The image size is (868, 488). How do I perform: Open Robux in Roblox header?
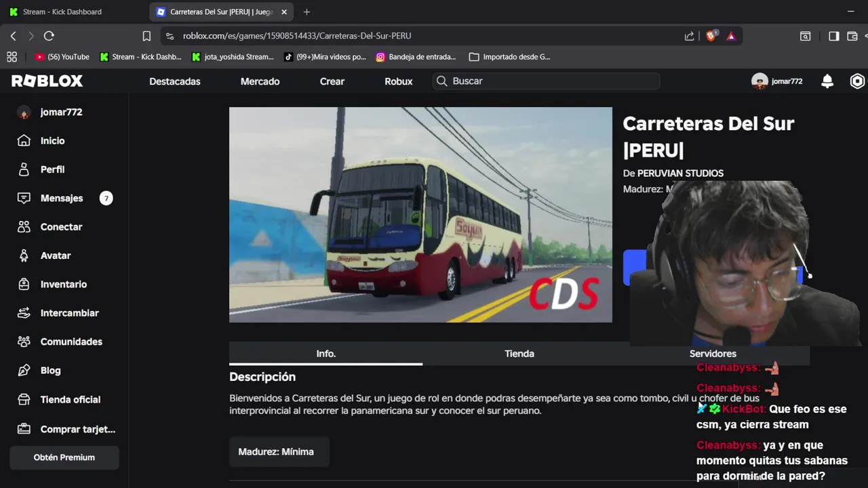tap(399, 81)
